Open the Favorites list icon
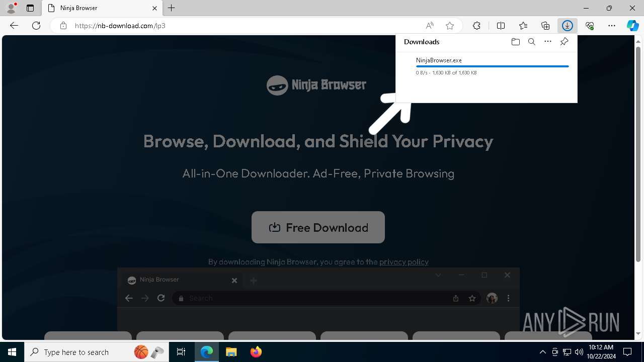This screenshot has width=644, height=362. [x=523, y=26]
